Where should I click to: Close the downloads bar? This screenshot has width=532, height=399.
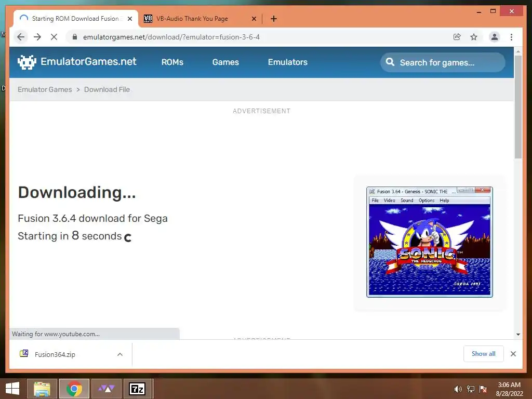click(513, 354)
